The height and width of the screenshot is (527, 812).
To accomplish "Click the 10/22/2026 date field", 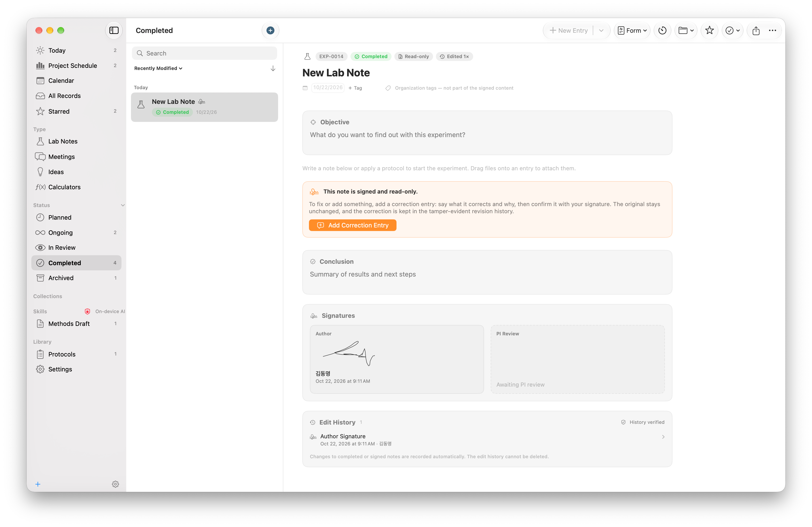I will pos(327,88).
